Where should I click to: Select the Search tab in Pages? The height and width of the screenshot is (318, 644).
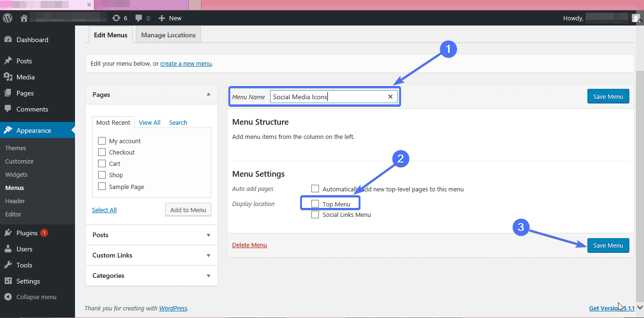[178, 122]
